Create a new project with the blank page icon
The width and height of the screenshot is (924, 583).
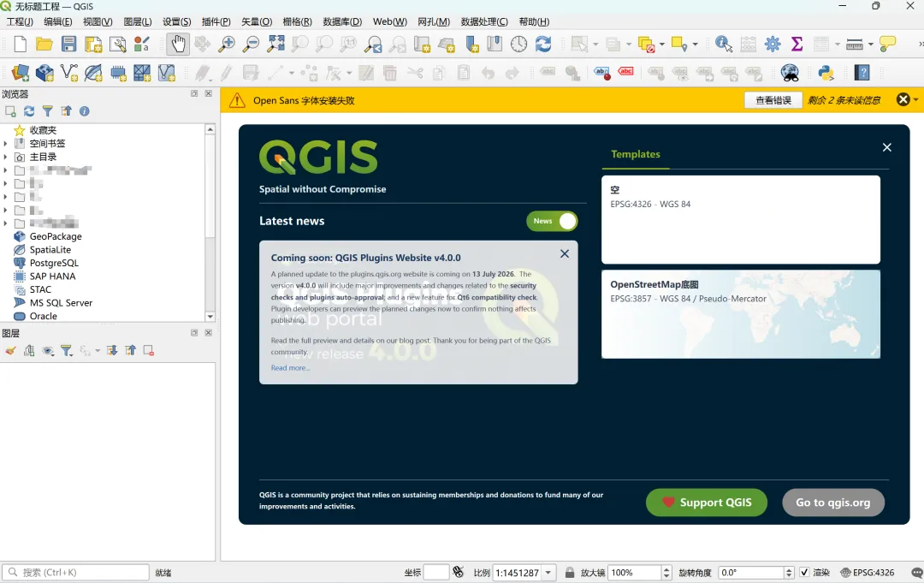(20, 45)
